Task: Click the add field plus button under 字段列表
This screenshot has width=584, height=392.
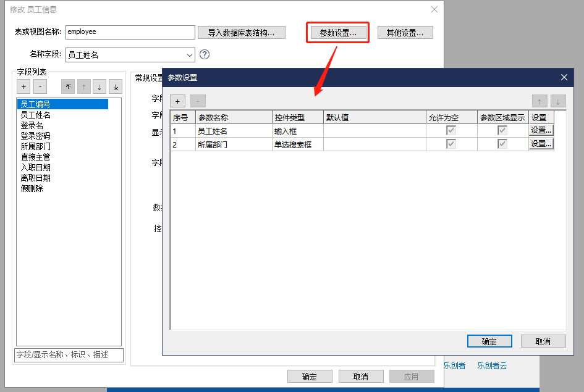Action: point(23,86)
